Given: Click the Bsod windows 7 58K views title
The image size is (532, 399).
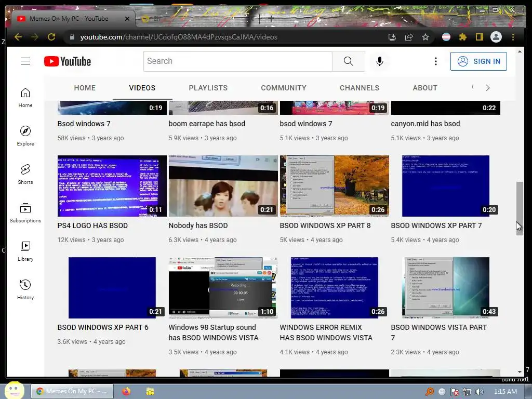Looking at the screenshot, I should 84,124.
